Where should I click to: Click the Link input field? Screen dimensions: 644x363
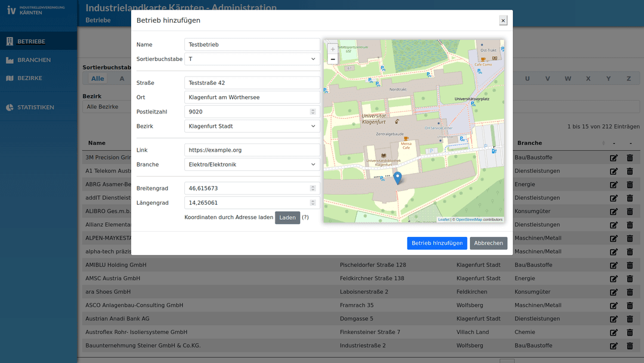tap(252, 150)
